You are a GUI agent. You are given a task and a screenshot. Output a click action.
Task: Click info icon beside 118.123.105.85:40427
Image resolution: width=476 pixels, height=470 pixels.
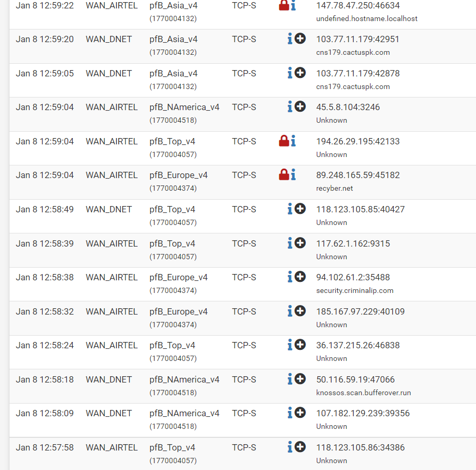(290, 209)
